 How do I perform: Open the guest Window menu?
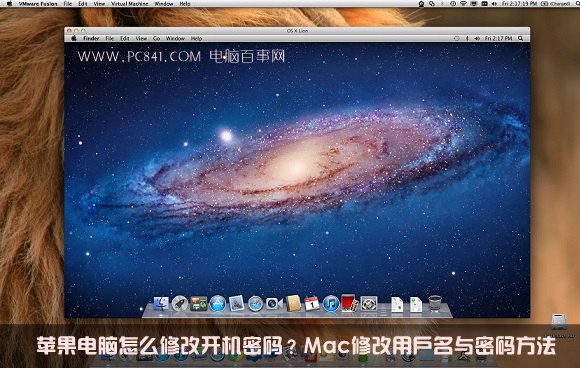click(x=175, y=38)
